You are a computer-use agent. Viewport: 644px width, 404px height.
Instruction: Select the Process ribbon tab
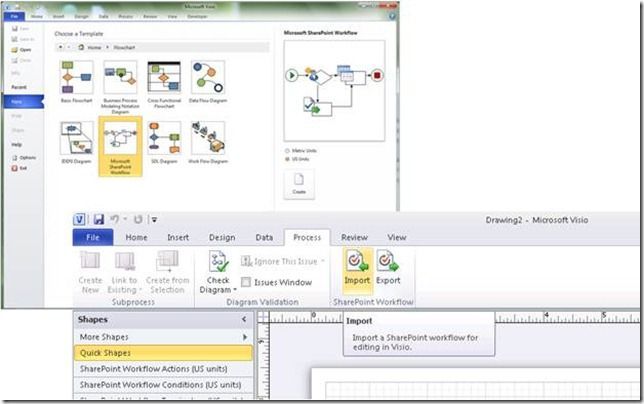click(307, 237)
